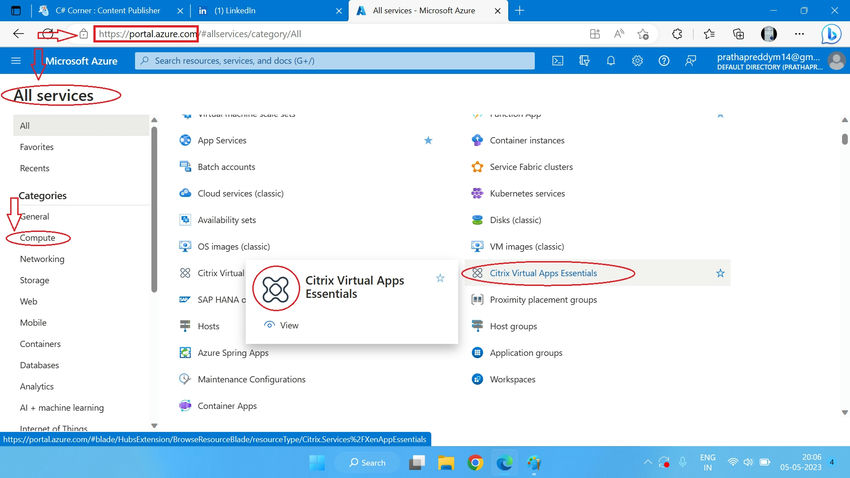Open the Azure notifications bell
This screenshot has height=478, width=850.
(610, 61)
